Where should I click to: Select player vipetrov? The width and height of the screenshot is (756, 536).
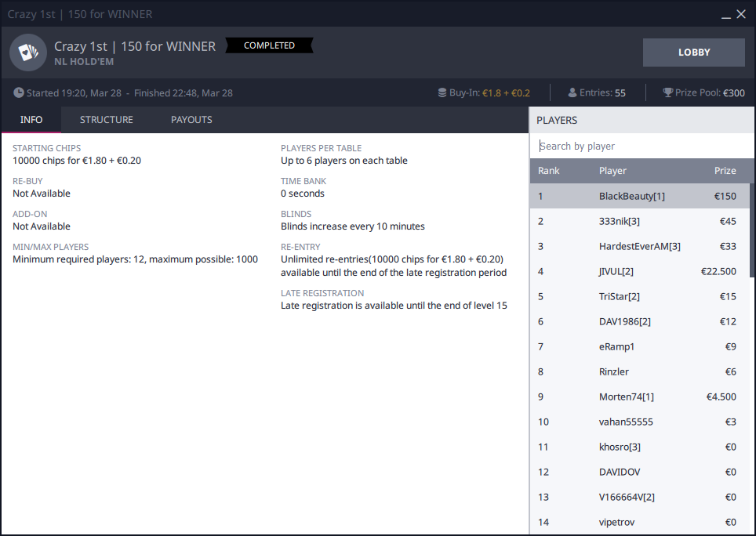tap(640, 522)
